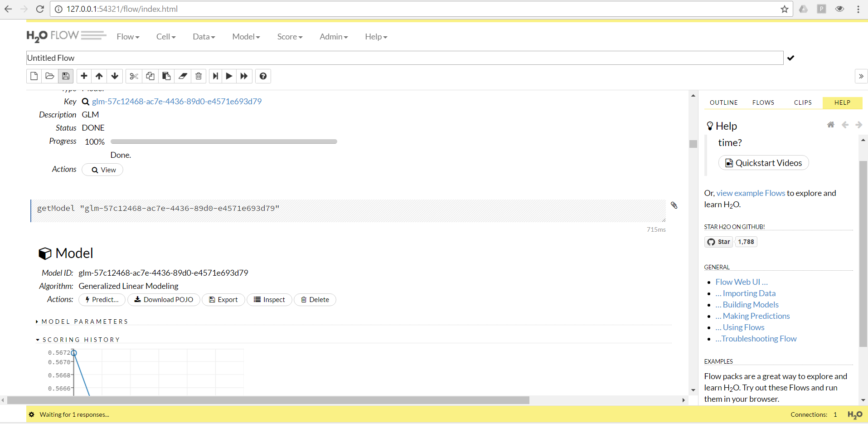Open the Data menu
This screenshot has width=868, height=424.
coord(204,37)
